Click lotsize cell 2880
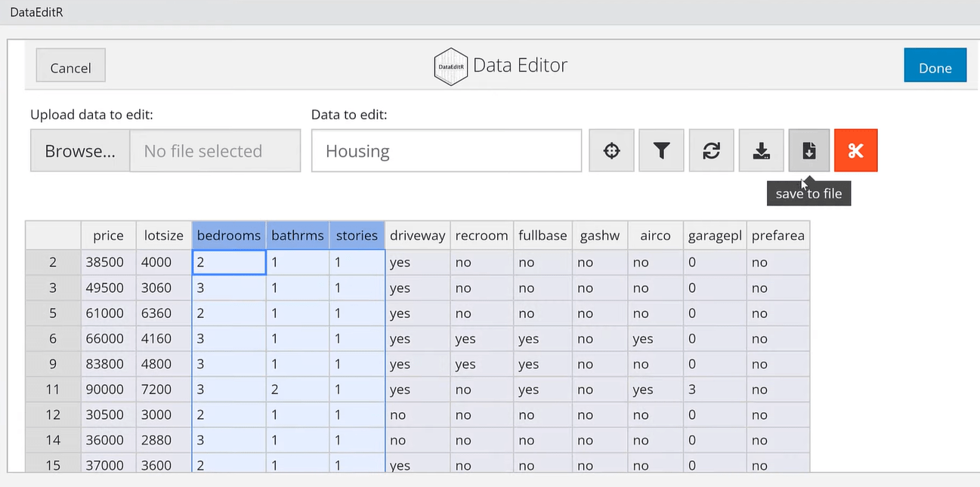Image resolution: width=980 pixels, height=487 pixels. pyautogui.click(x=164, y=440)
